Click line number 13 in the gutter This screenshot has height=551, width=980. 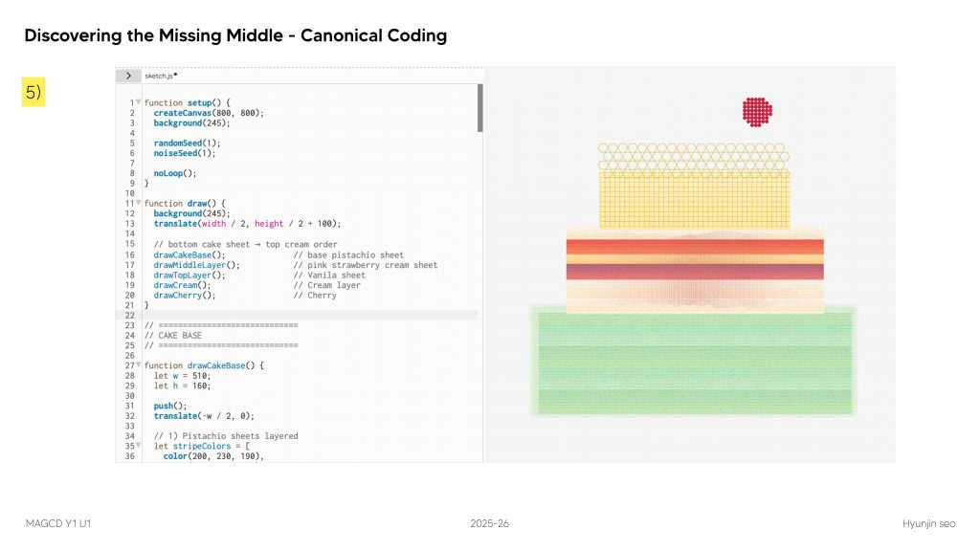pyautogui.click(x=129, y=224)
